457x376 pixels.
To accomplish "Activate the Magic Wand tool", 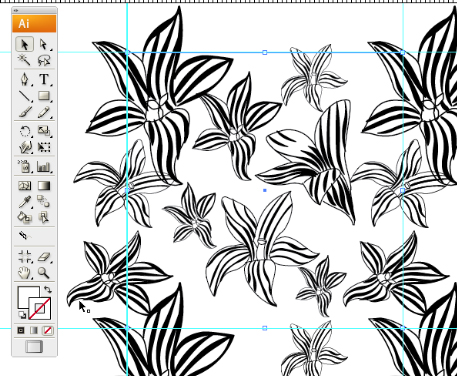I will [24, 61].
